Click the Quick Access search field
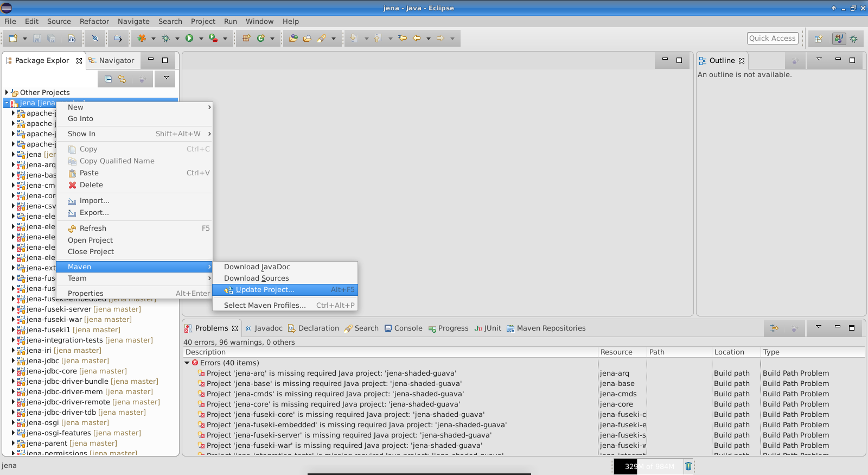This screenshot has width=868, height=475. coord(772,39)
